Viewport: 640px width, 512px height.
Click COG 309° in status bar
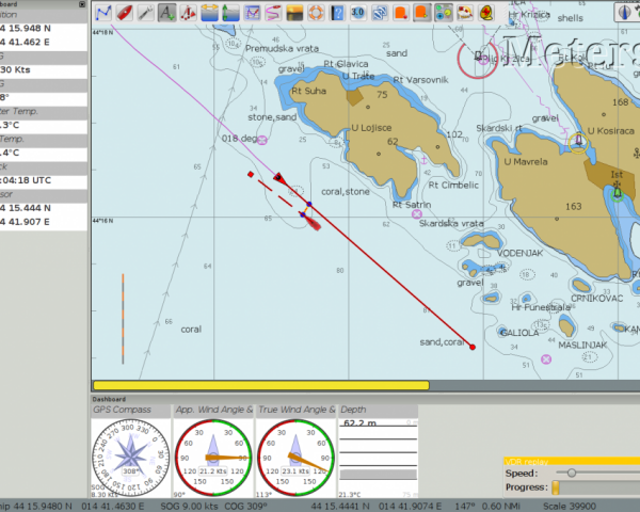pos(244,506)
